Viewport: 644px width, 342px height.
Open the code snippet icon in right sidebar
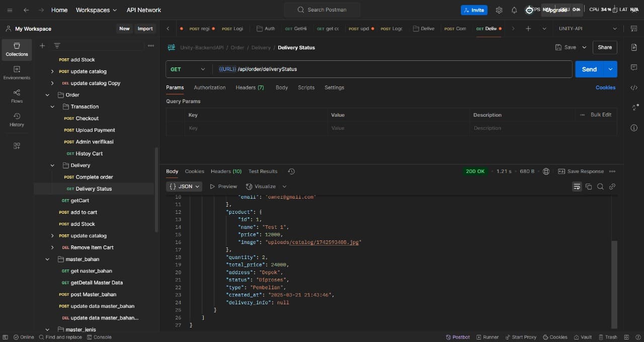coord(633,88)
